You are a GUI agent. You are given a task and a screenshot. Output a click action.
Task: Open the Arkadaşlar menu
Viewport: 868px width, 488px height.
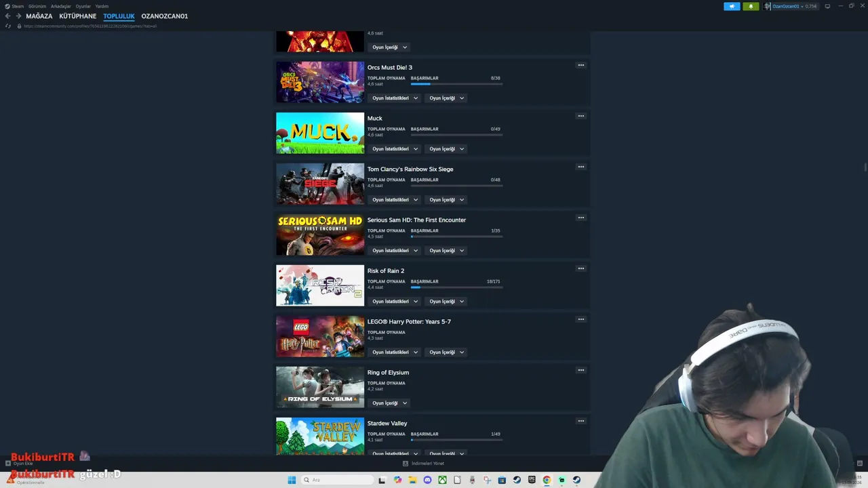[61, 6]
